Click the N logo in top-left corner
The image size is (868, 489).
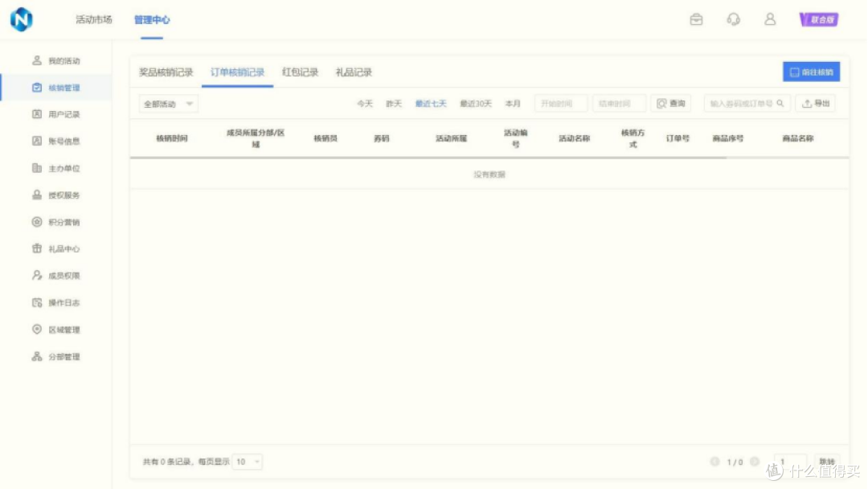(22, 19)
